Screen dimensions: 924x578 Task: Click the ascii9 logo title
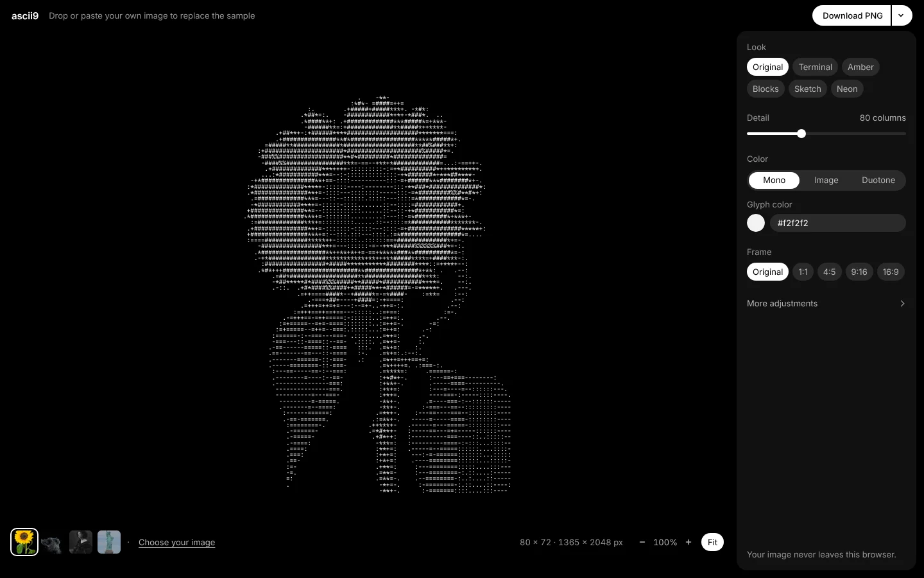25,15
